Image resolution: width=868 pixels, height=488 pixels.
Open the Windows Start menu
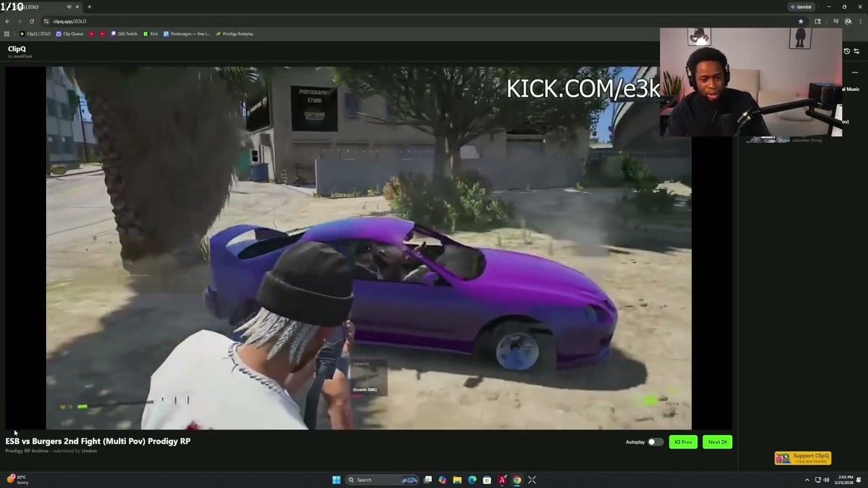(336, 480)
